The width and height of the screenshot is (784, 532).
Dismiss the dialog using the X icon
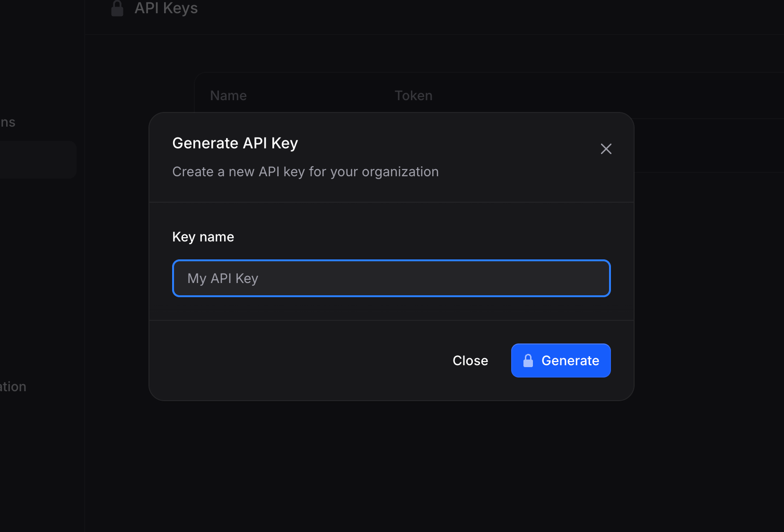point(606,149)
